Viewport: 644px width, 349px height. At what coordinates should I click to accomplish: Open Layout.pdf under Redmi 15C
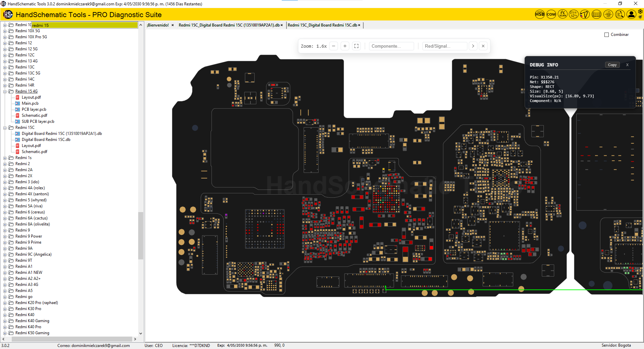(x=31, y=146)
